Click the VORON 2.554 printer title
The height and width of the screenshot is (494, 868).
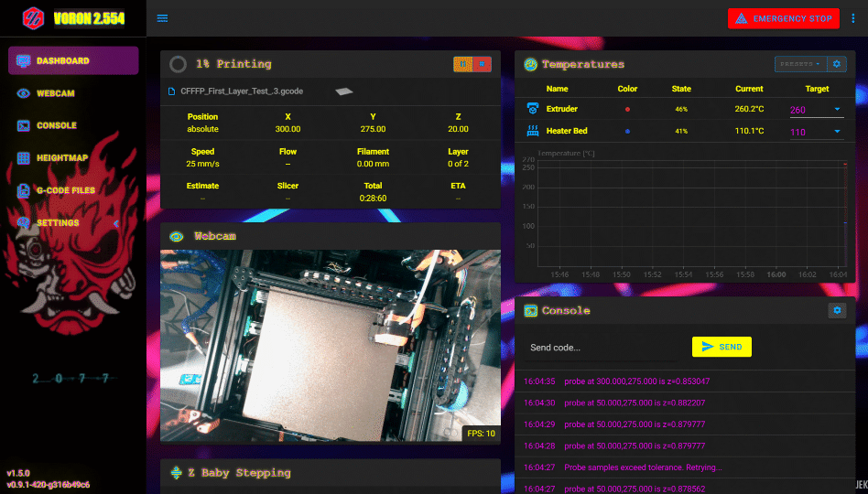[89, 19]
